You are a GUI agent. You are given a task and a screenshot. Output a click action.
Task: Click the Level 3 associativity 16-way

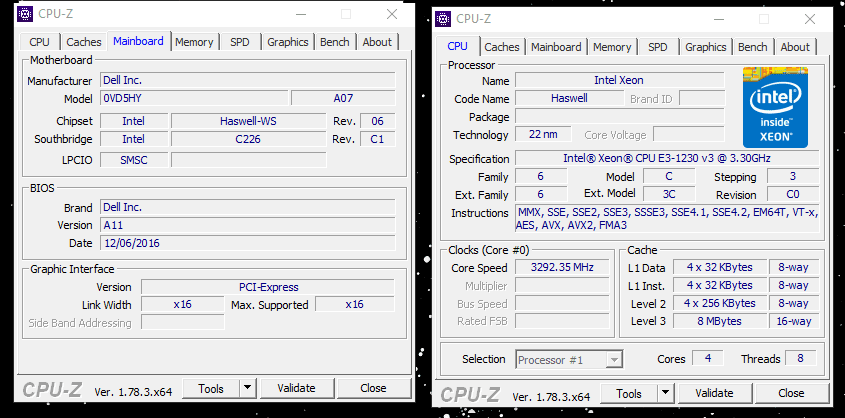click(x=794, y=321)
